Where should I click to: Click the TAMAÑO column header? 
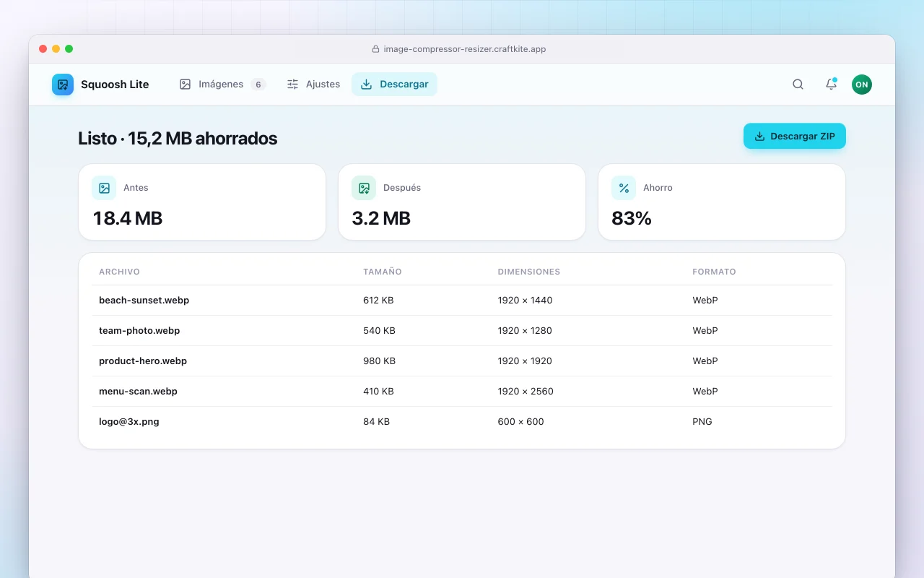[x=382, y=272]
